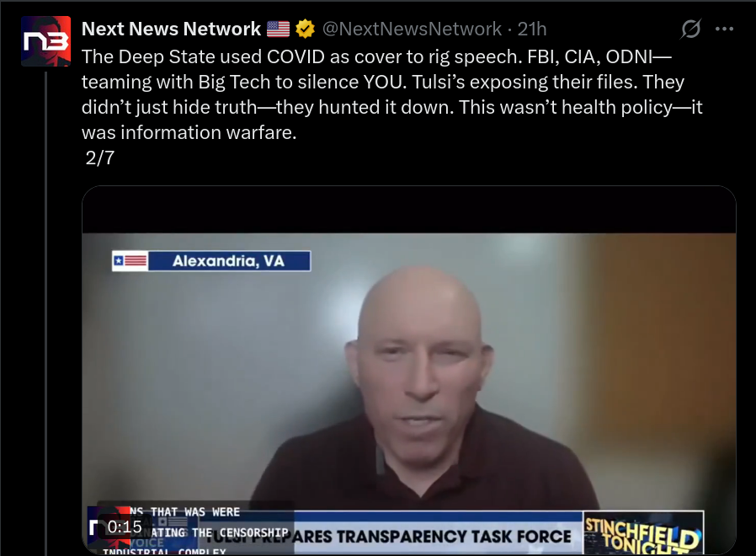756x556 pixels.
Task: Click the tweet text about Deep State
Action: click(391, 94)
